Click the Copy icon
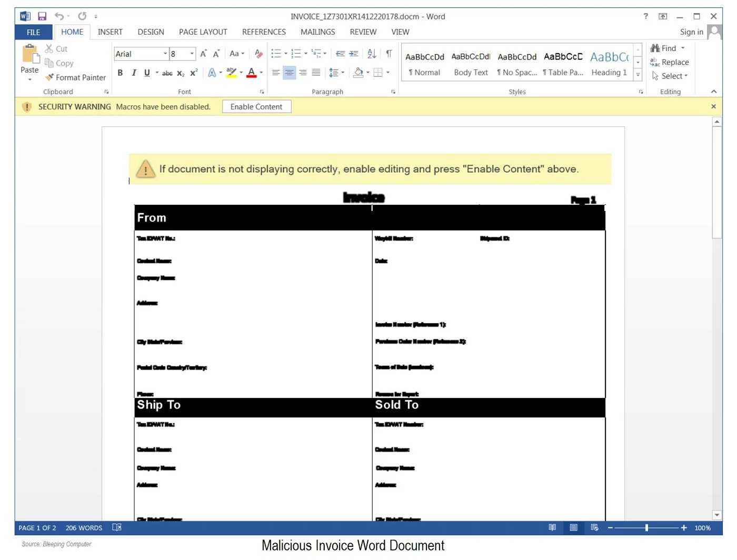The image size is (737, 560). 49,63
